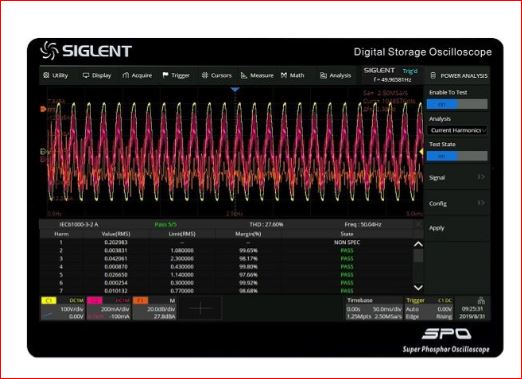Click the magenta C2 channel box
This screenshot has height=379, width=522.
pyautogui.click(x=109, y=308)
